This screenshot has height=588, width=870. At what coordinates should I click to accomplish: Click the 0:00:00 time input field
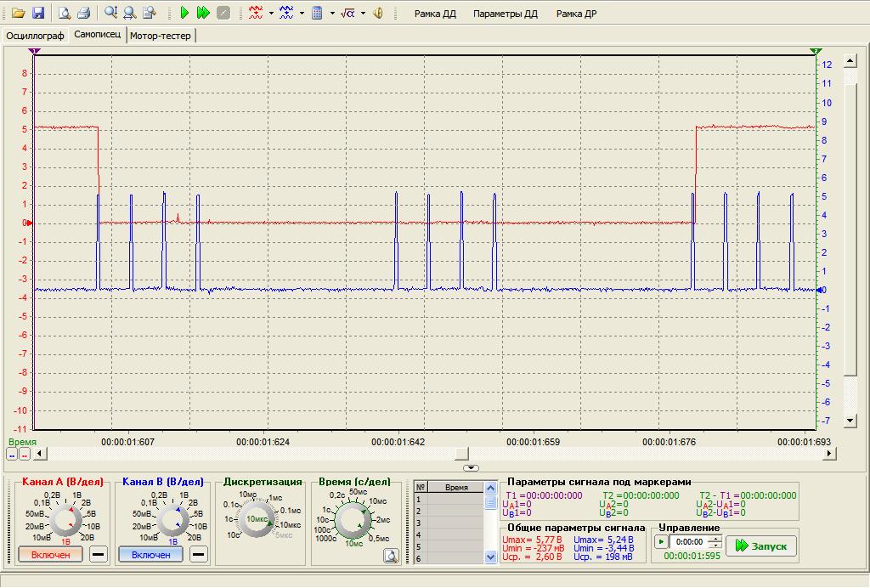(689, 542)
